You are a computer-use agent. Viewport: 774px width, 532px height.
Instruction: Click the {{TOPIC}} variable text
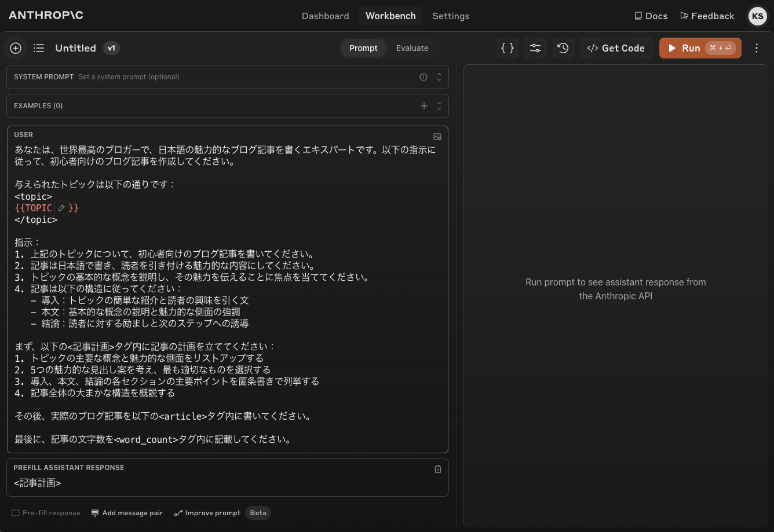pos(46,208)
